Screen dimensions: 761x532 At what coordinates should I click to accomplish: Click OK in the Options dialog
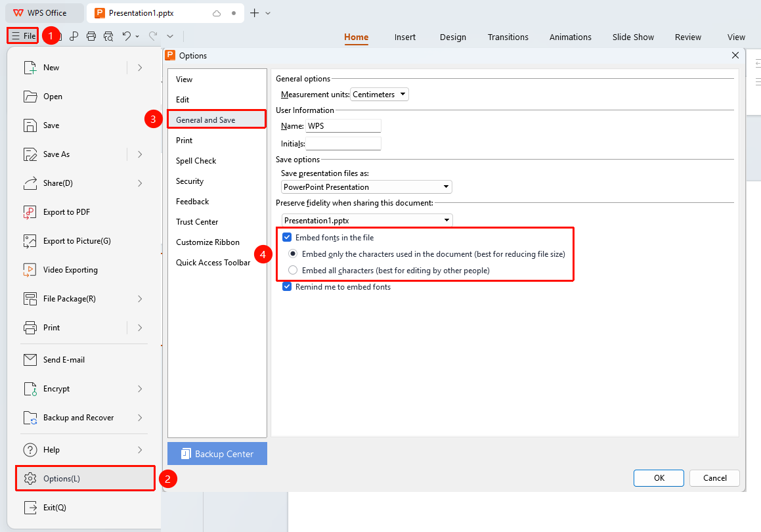pyautogui.click(x=659, y=478)
